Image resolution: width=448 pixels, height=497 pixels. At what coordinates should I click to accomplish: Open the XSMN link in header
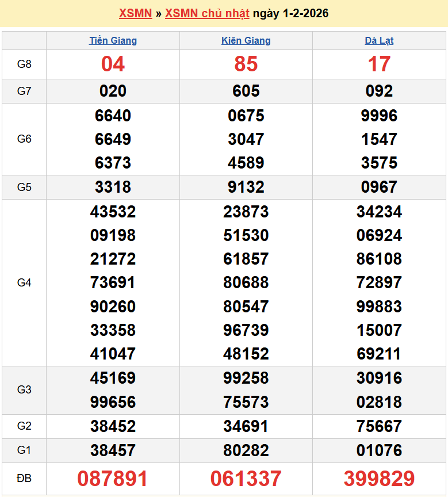tap(135, 13)
